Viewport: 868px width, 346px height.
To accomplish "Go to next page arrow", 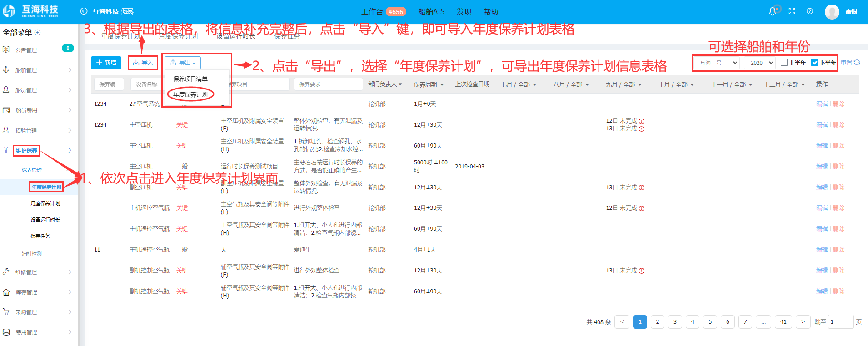I will 803,322.
